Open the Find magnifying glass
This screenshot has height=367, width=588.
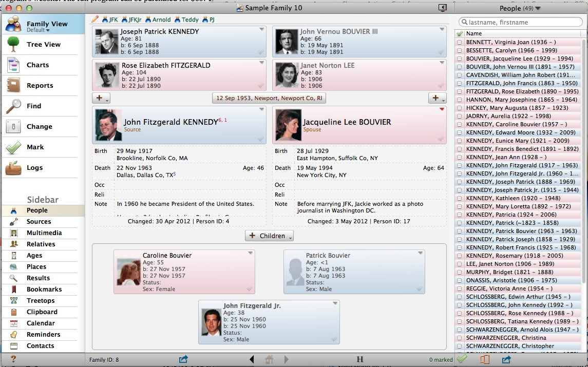pyautogui.click(x=13, y=106)
